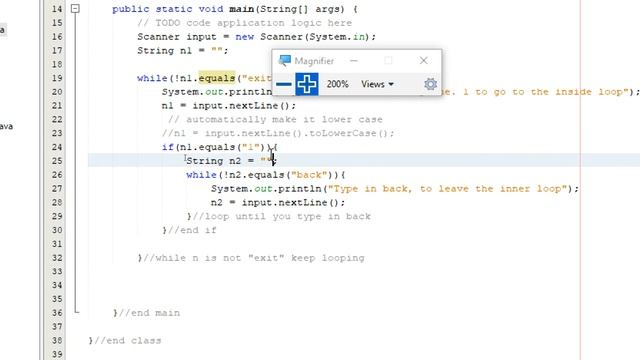
Task: Zoom in with Magnifier plus button
Action: coord(307,84)
